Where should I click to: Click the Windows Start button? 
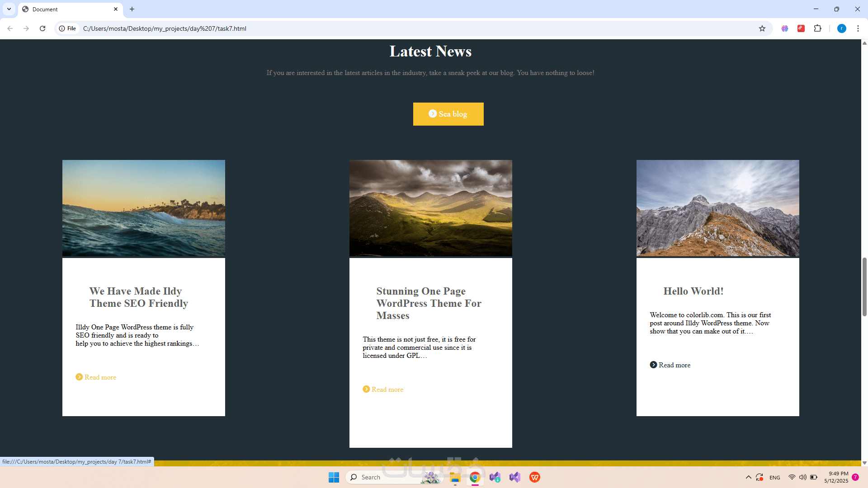(334, 477)
